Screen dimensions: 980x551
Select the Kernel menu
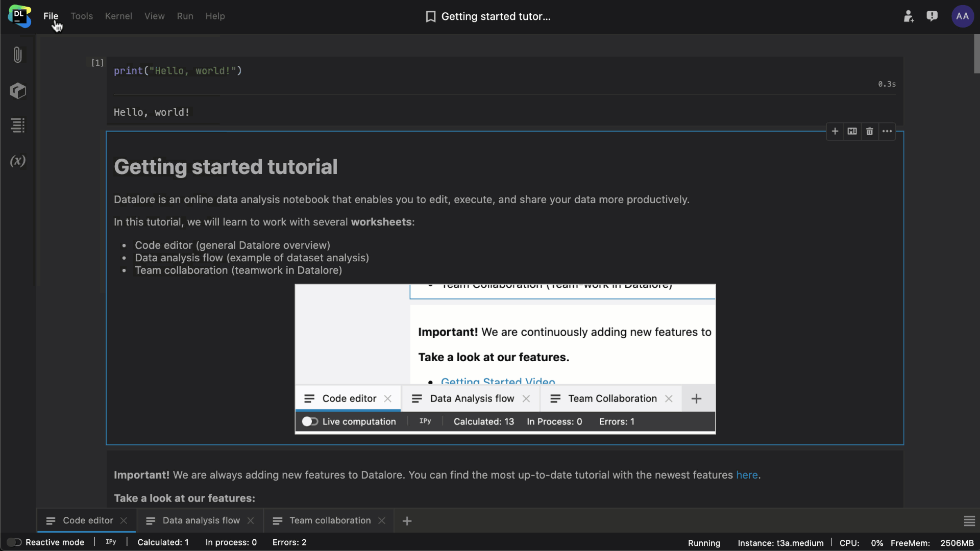(118, 16)
